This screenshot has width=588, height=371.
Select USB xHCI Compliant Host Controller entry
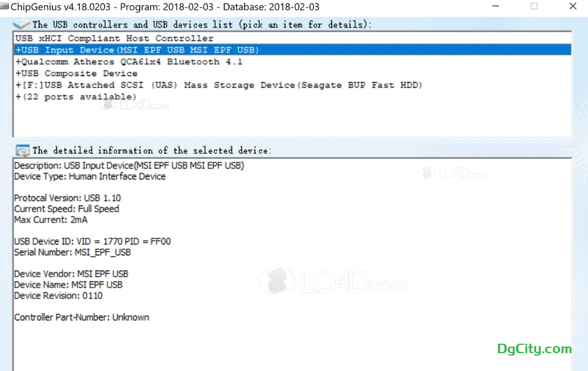(x=114, y=38)
